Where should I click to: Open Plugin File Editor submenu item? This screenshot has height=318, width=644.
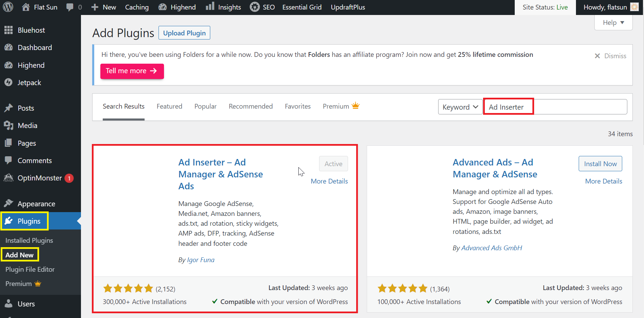coord(30,269)
